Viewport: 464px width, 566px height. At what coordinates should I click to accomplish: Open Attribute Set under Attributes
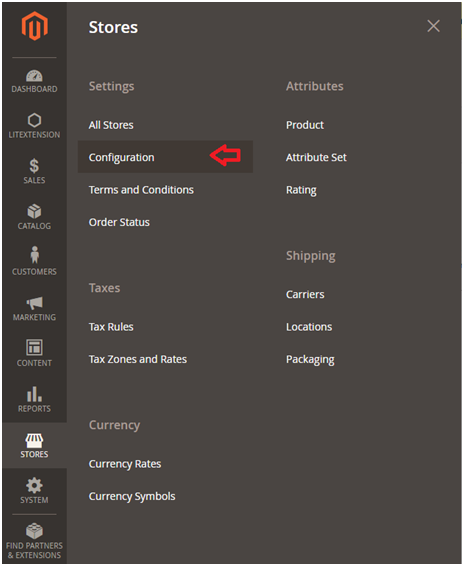pyautogui.click(x=316, y=157)
